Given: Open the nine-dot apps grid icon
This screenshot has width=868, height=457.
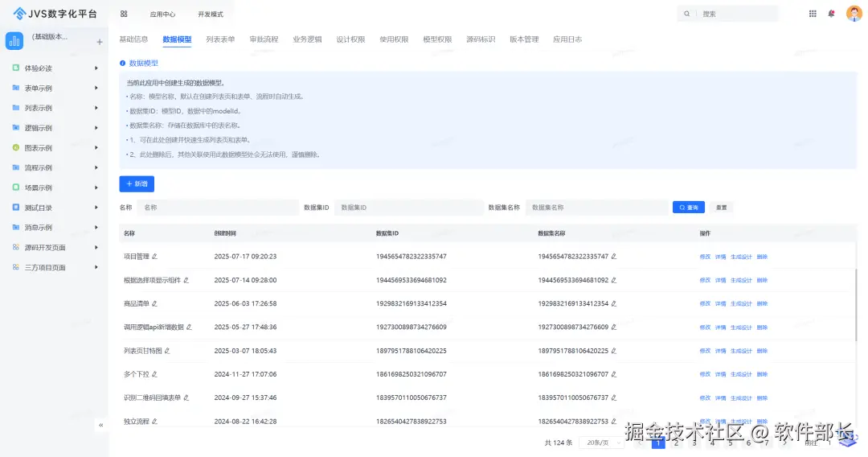Looking at the screenshot, I should tap(813, 14).
